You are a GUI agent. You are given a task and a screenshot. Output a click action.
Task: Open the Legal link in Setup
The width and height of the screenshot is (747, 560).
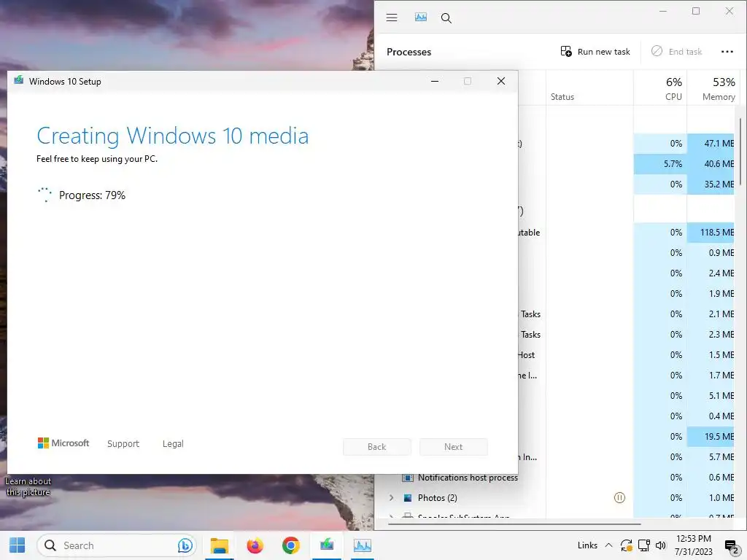[173, 443]
